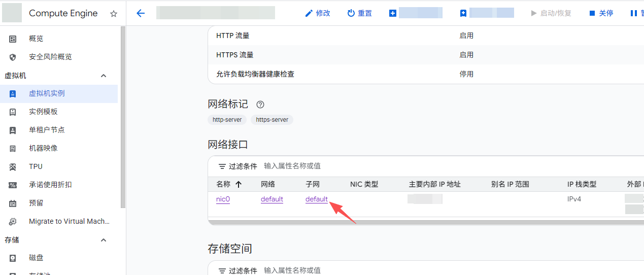Click the percent icon for 承诺使用折扣
644x275 pixels.
pyautogui.click(x=13, y=185)
